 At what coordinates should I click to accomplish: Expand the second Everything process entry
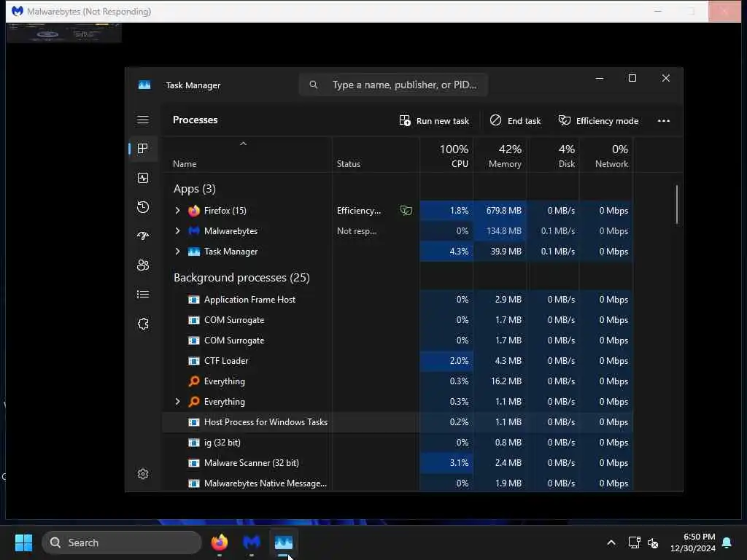pos(177,402)
